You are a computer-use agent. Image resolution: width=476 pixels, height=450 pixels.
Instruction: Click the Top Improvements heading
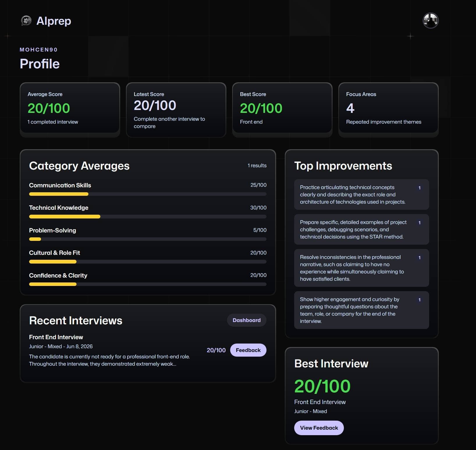[343, 166]
